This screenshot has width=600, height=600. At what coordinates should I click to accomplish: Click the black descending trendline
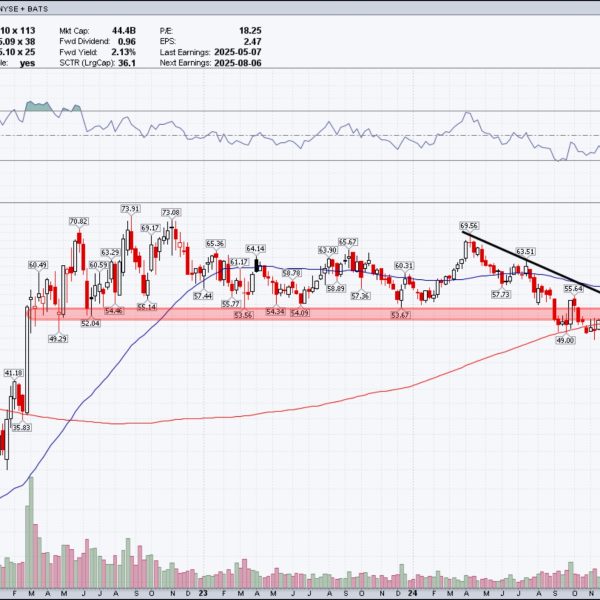point(530,262)
